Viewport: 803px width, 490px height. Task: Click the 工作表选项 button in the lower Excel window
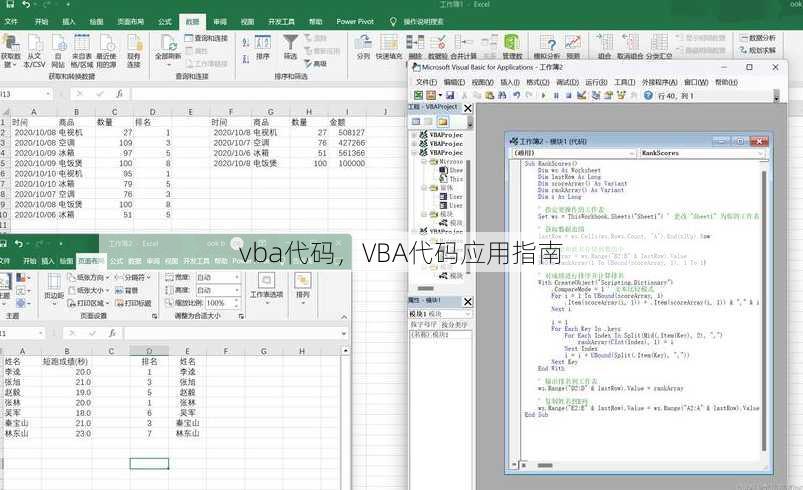[x=266, y=289]
